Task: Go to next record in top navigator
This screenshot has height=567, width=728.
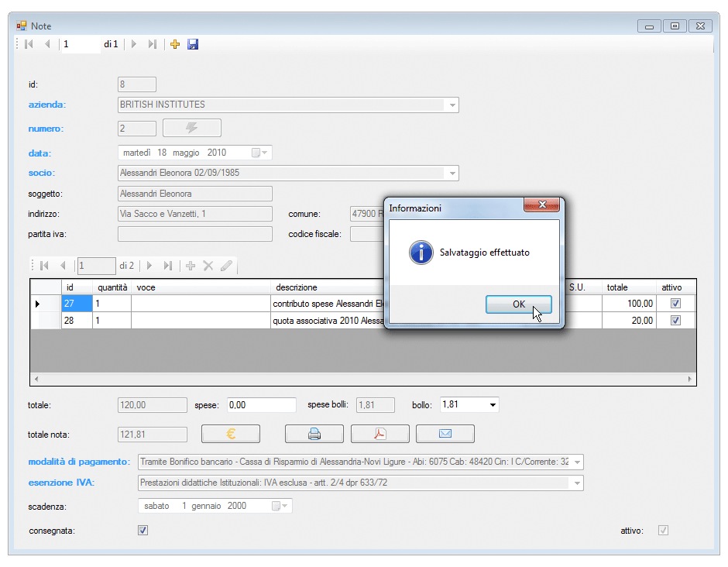Action: 134,44
